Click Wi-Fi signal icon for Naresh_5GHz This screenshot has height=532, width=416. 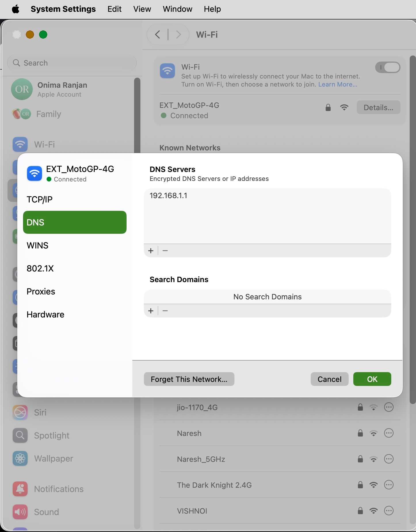[373, 459]
